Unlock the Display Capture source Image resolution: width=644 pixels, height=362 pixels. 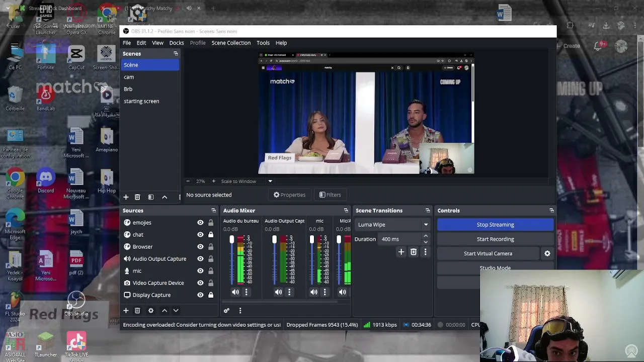[x=211, y=295]
